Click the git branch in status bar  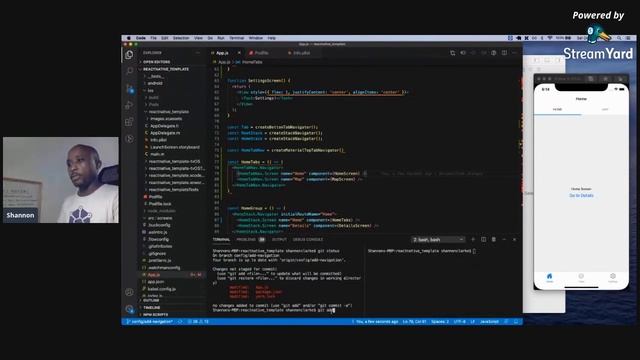coord(149,322)
